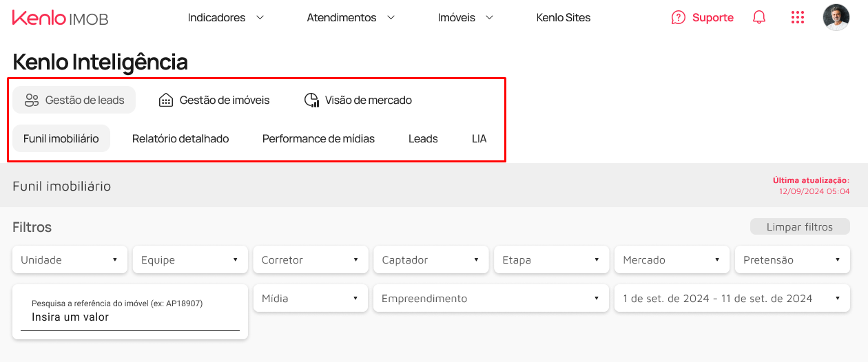Go to Kenlo Sites
This screenshot has height=362, width=868.
564,18
